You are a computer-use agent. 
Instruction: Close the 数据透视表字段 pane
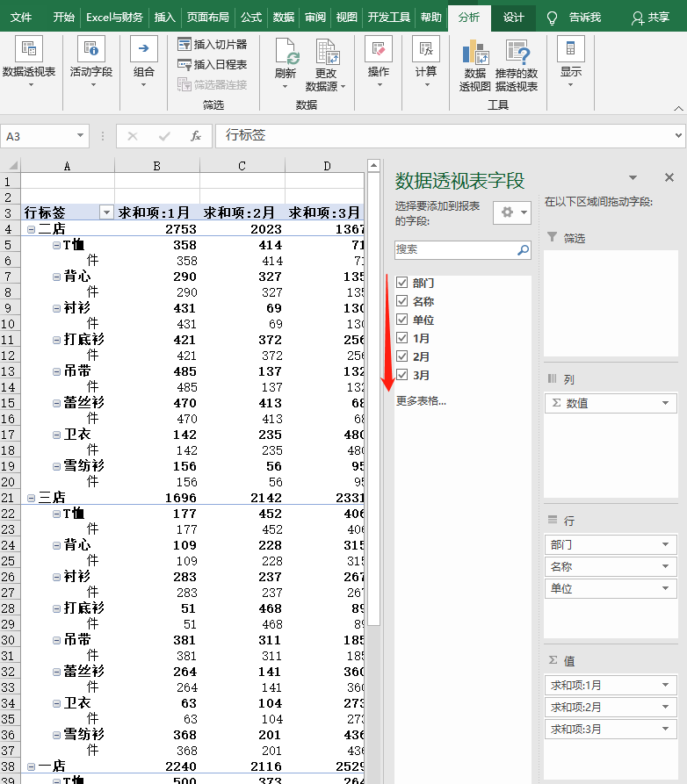coord(669,177)
